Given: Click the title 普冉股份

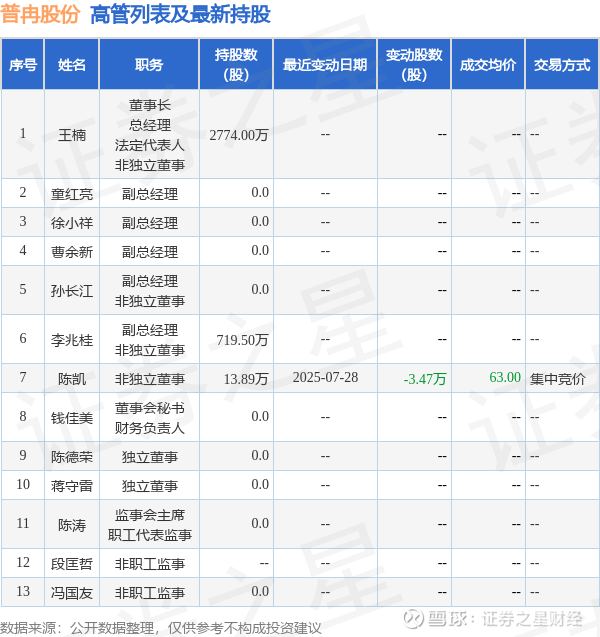Looking at the screenshot, I should (x=40, y=15).
